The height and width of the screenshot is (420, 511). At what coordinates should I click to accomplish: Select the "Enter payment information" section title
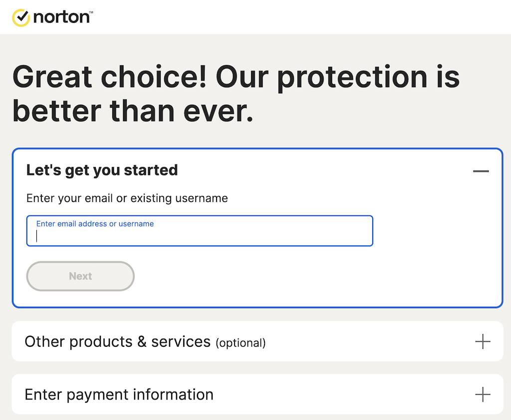pyautogui.click(x=119, y=395)
